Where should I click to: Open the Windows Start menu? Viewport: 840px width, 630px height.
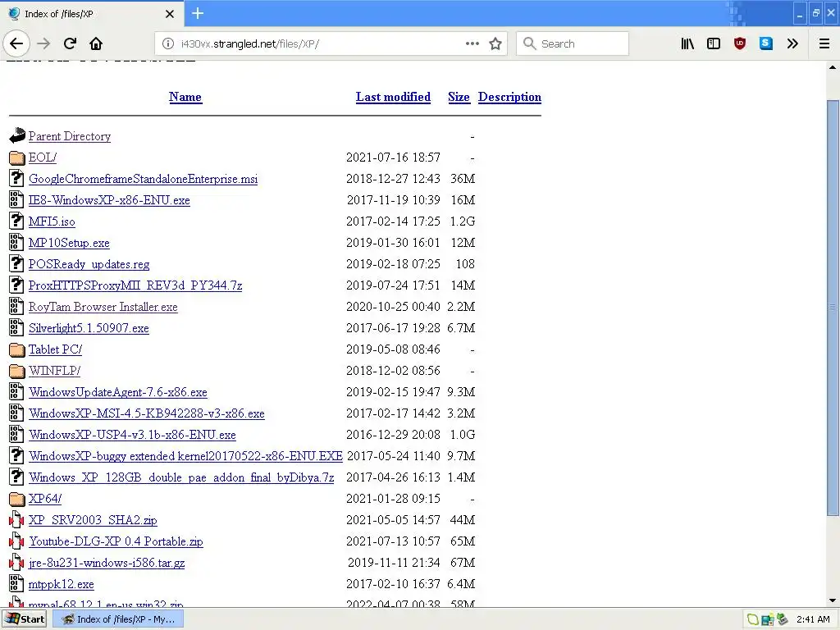pos(24,619)
